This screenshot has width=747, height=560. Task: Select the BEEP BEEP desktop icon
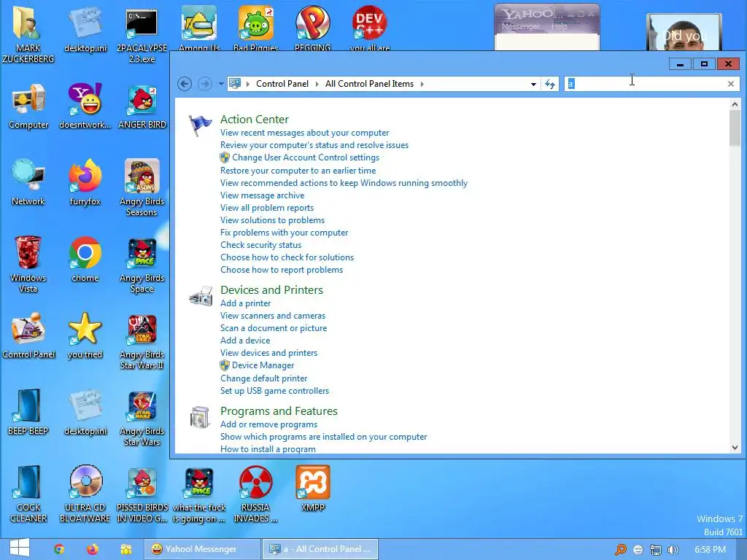coord(28,411)
